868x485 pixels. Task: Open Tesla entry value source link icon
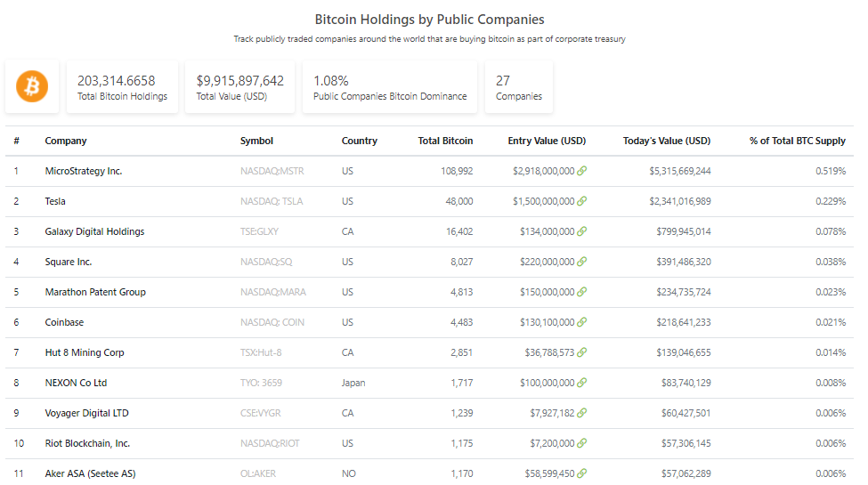(x=582, y=201)
